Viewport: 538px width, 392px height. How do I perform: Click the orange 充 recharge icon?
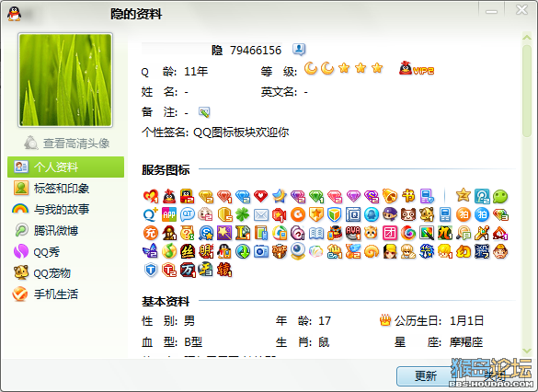[x=150, y=234]
